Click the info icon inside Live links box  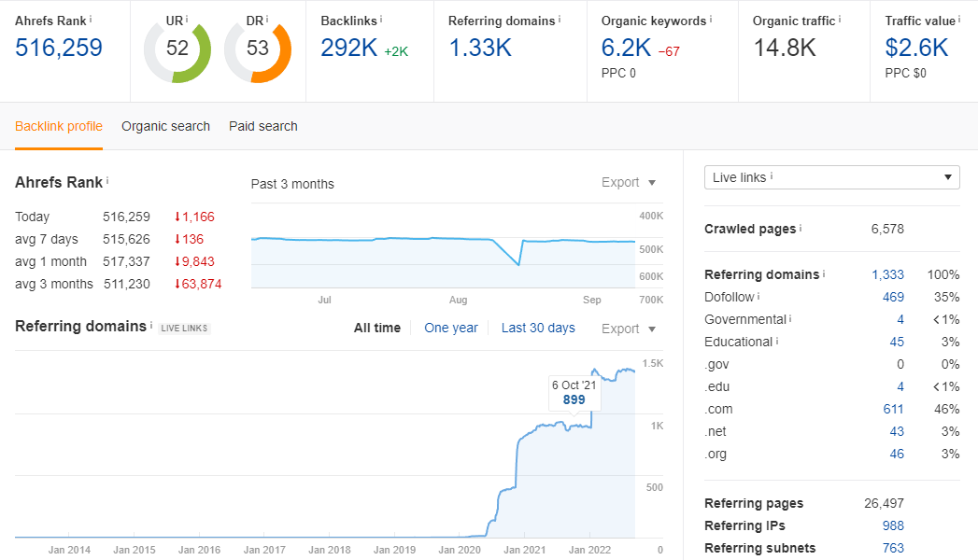click(x=772, y=176)
